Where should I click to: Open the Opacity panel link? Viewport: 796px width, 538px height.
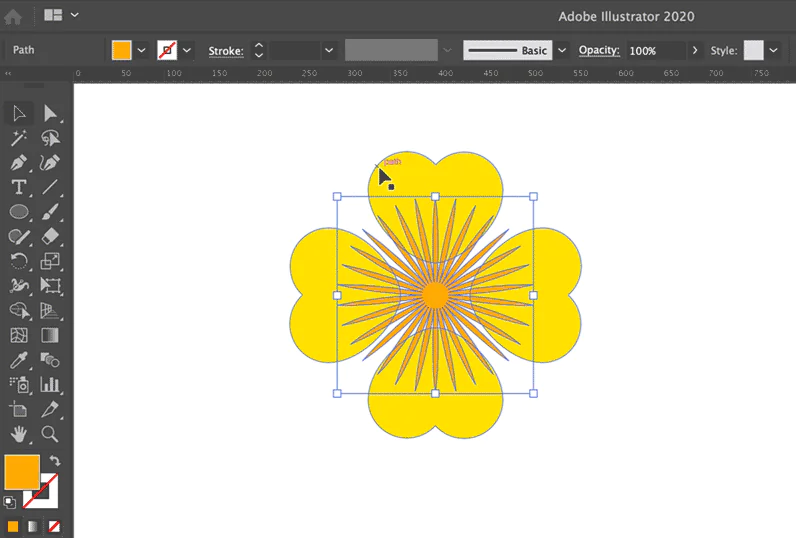598,50
